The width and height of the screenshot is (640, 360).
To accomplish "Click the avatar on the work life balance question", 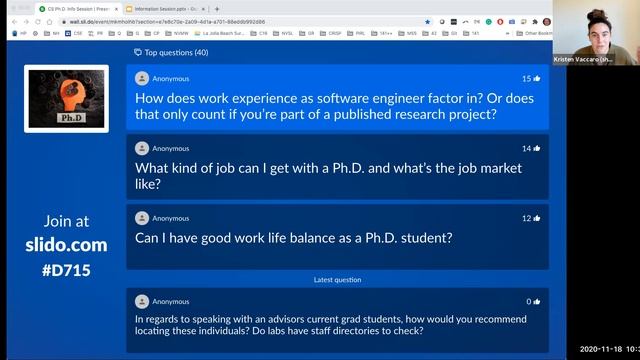I will [142, 218].
